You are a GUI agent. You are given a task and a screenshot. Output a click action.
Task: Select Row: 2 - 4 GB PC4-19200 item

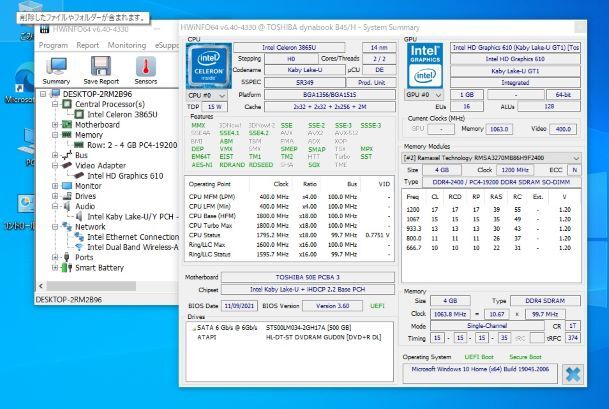132,145
